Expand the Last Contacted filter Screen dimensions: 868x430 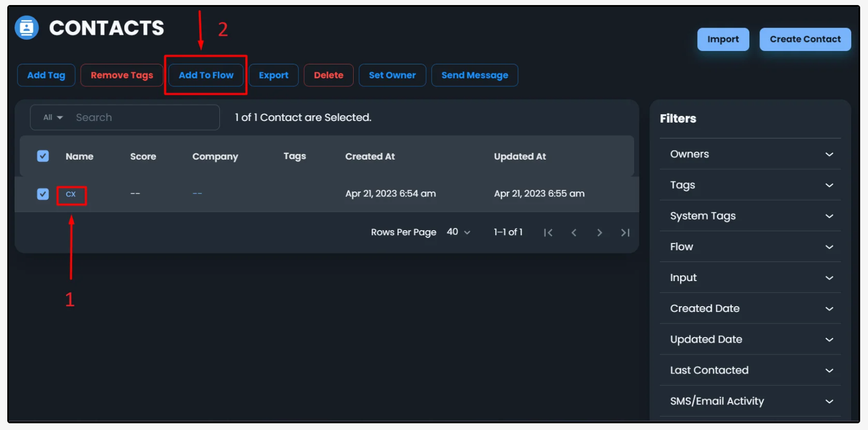pos(749,370)
